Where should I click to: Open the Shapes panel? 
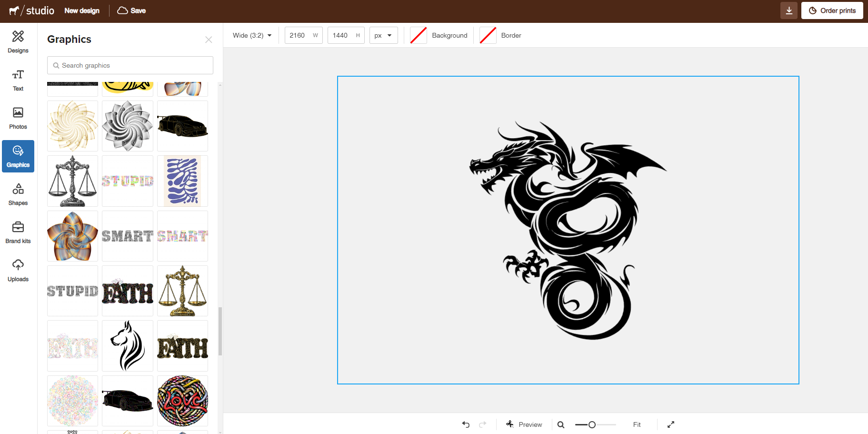pyautogui.click(x=18, y=194)
